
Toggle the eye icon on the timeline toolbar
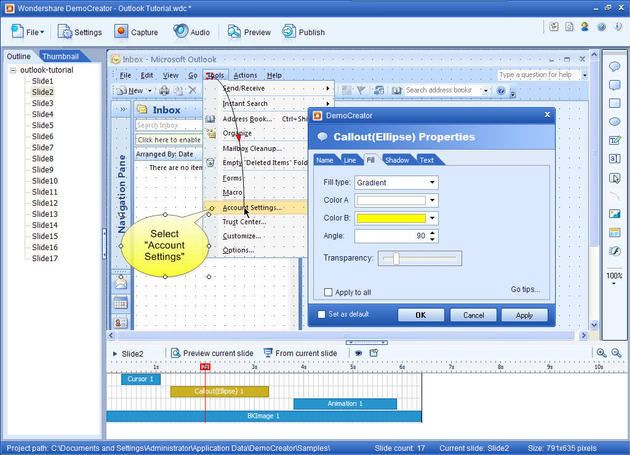[x=358, y=353]
